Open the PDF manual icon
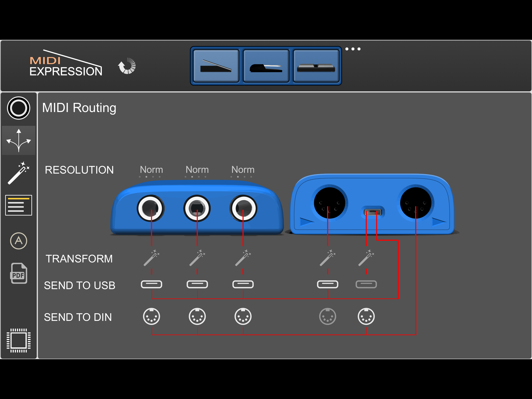This screenshot has width=532, height=399. [18, 274]
